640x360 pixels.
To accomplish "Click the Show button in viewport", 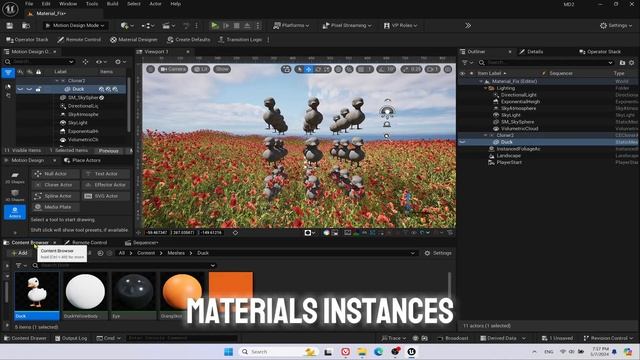I will 222,69.
